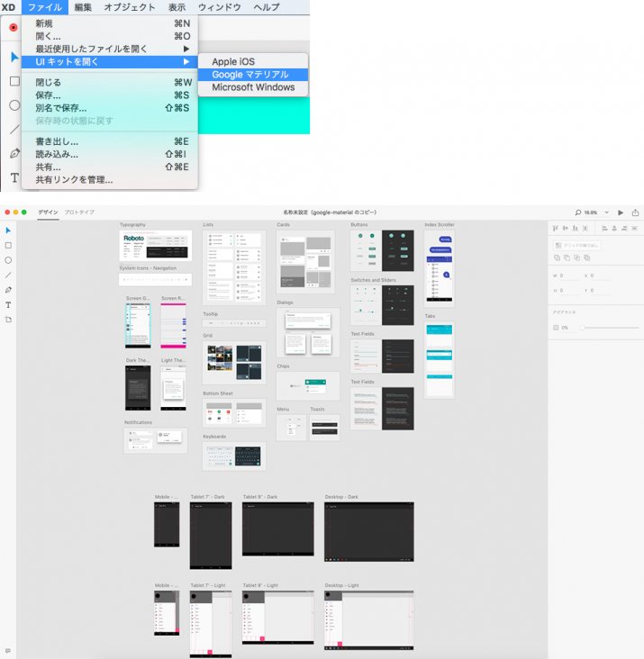Click the desktop preview play icon
This screenshot has height=659, width=644.
point(621,212)
